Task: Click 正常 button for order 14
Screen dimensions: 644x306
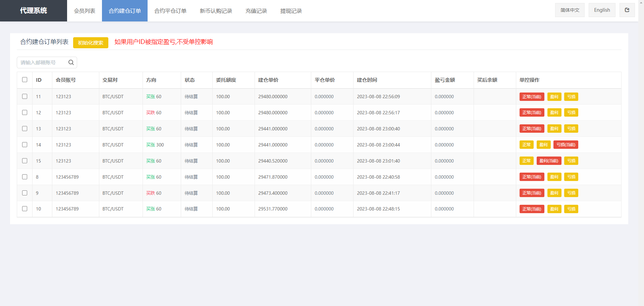Action: [526, 145]
